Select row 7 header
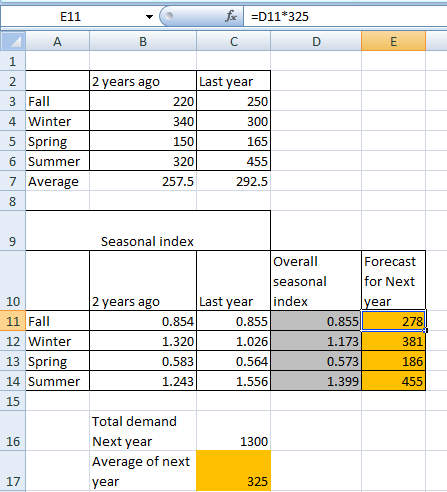The height and width of the screenshot is (492, 447). [x=13, y=181]
